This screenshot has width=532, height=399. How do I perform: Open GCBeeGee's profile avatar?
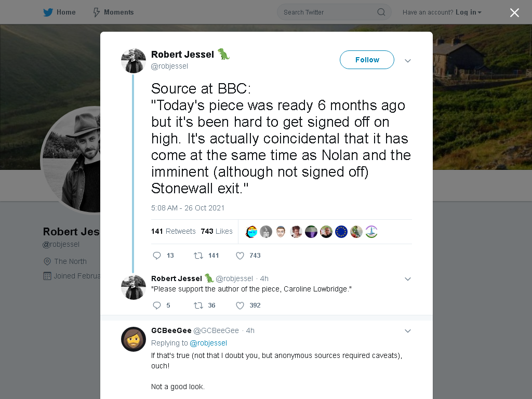134,339
